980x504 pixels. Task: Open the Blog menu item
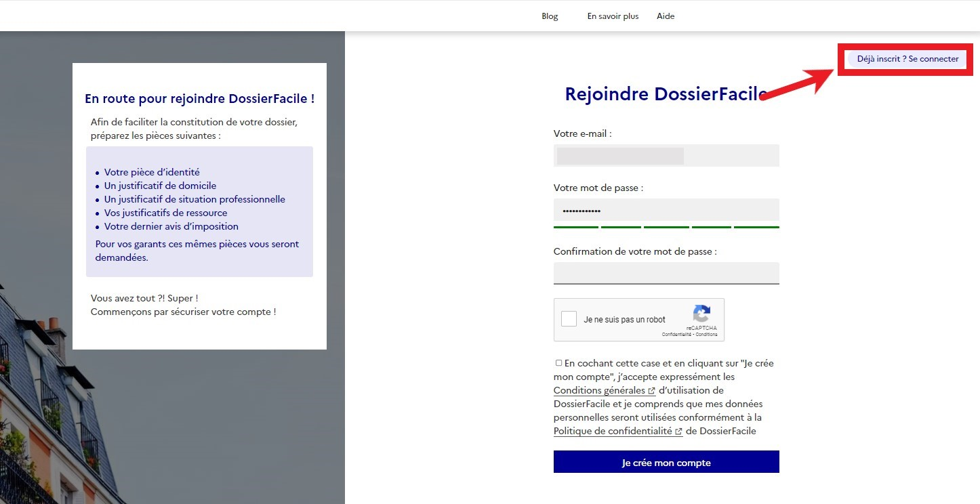[550, 16]
